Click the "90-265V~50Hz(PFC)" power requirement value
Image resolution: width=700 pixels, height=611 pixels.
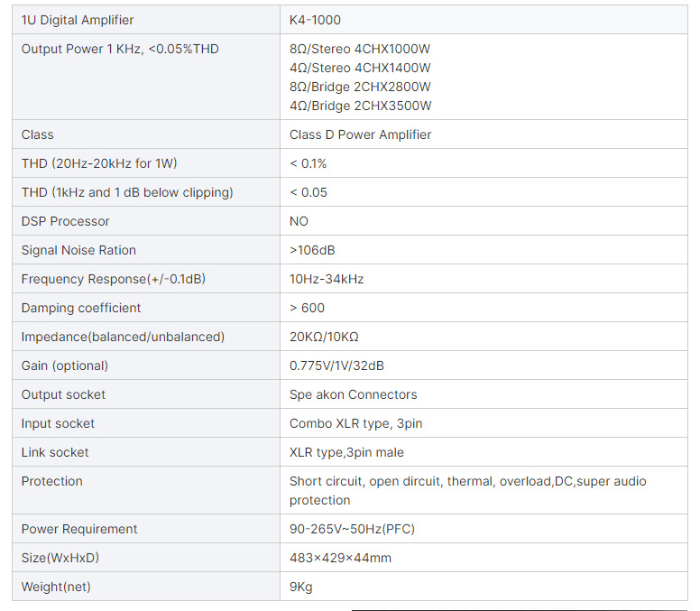pyautogui.click(x=352, y=529)
